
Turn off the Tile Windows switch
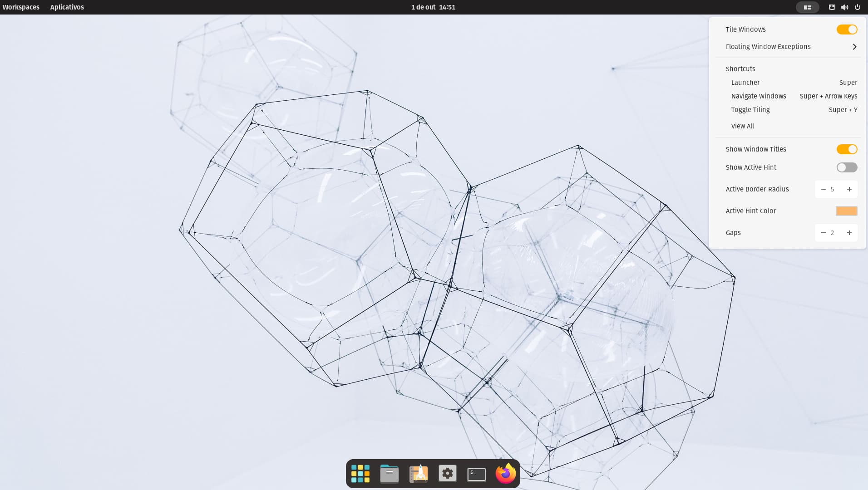click(x=847, y=29)
